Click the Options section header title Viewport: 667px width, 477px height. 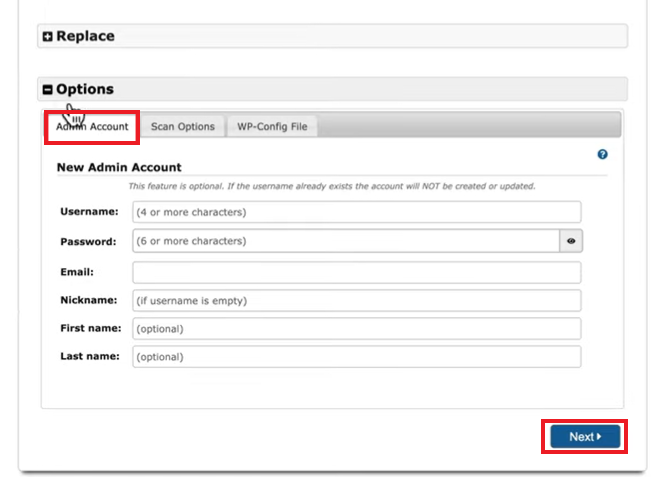(85, 89)
